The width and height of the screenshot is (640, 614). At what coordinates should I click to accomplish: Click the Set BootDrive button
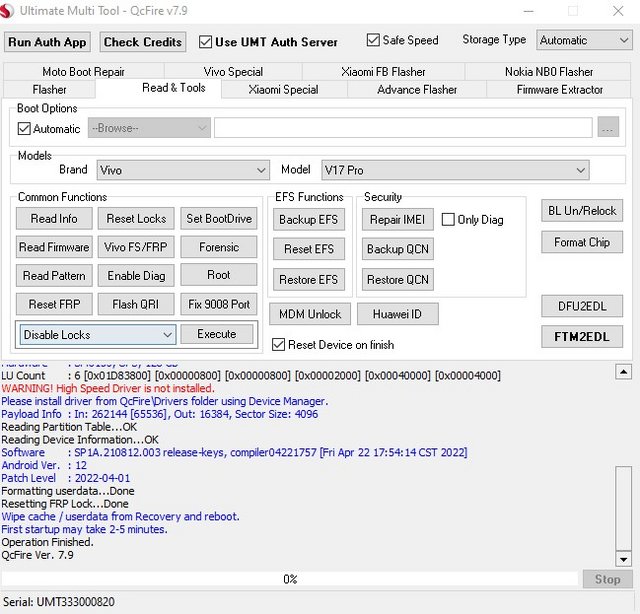[x=219, y=218]
